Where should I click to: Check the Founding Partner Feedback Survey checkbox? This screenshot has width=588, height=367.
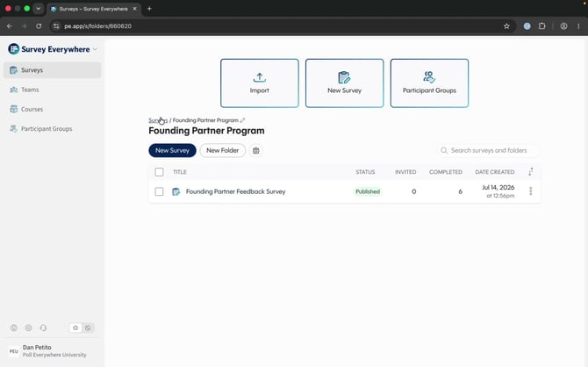click(x=159, y=191)
